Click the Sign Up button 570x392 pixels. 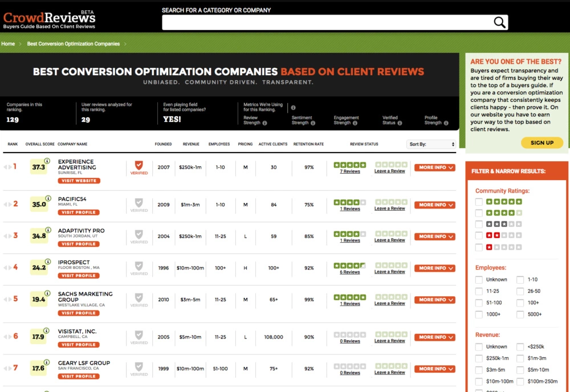point(542,143)
